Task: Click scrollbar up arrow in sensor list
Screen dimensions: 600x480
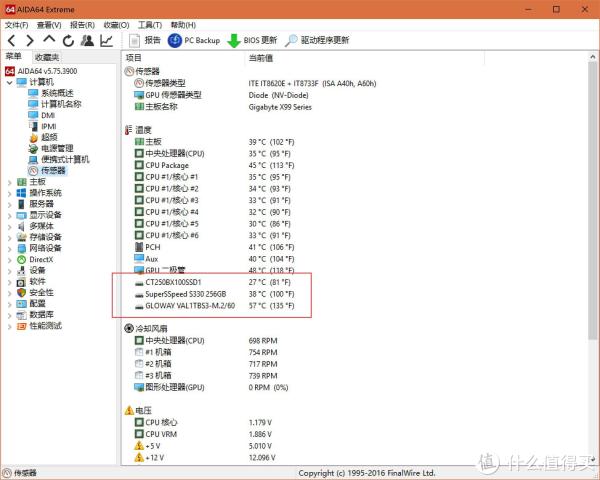Action: coord(593,57)
